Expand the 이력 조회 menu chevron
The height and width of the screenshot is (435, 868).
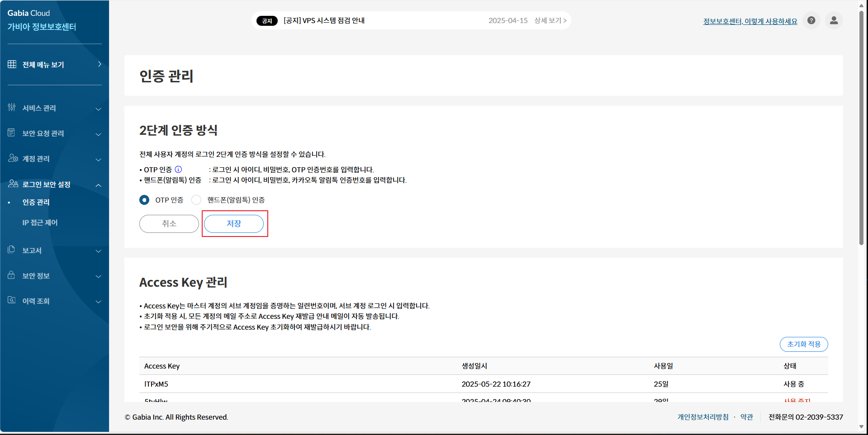point(98,302)
